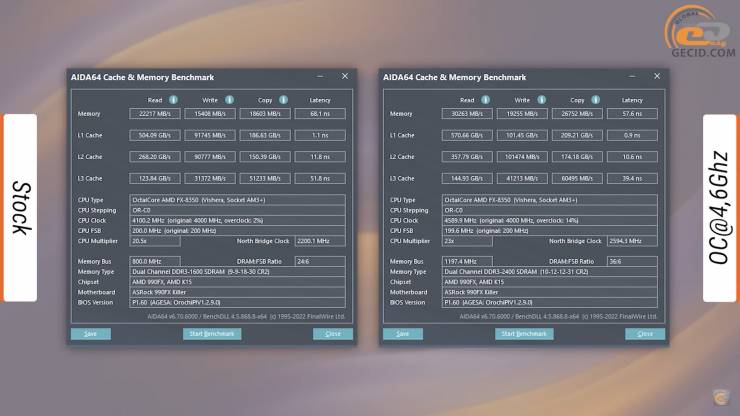Click Memory Bus field showing 1197.4 MHz
Viewport: 740px width, 416px height.
(467, 262)
